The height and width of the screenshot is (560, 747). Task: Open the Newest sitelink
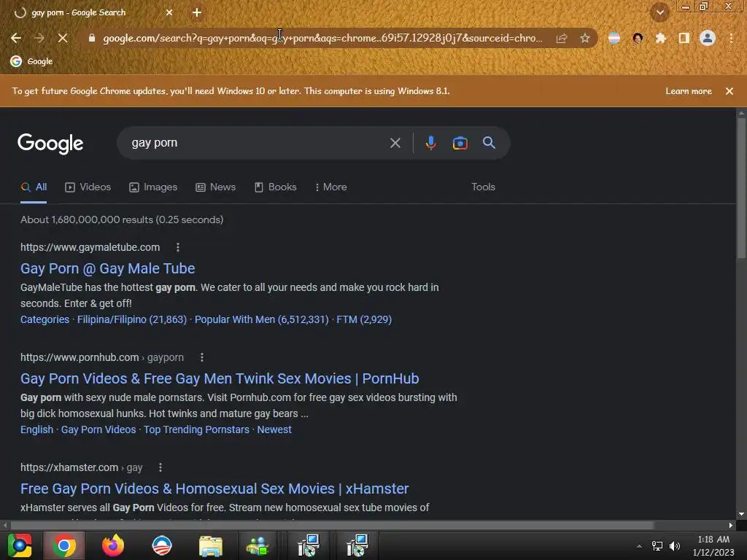tap(274, 429)
